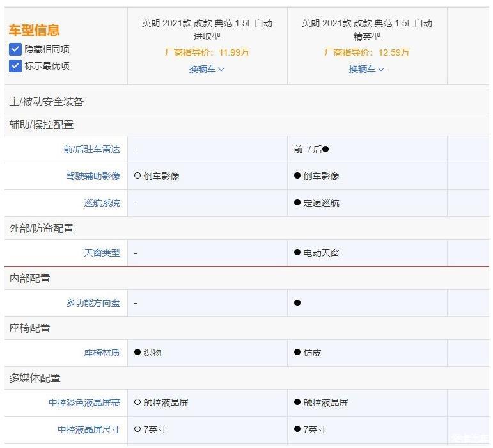Select the 辅助/操控配置 section header
Viewport: 493px width, 448px height.
[x=247, y=125]
